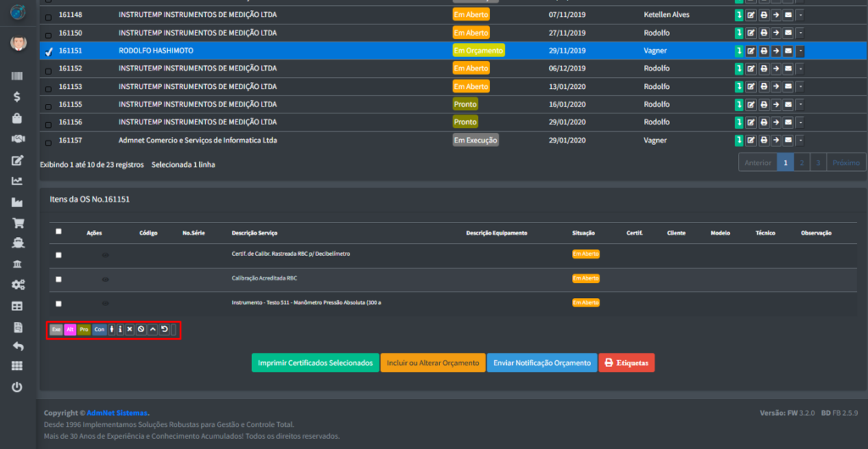Uncheck the checkbox for order 161151
The height and width of the screenshot is (449, 868).
click(x=48, y=51)
